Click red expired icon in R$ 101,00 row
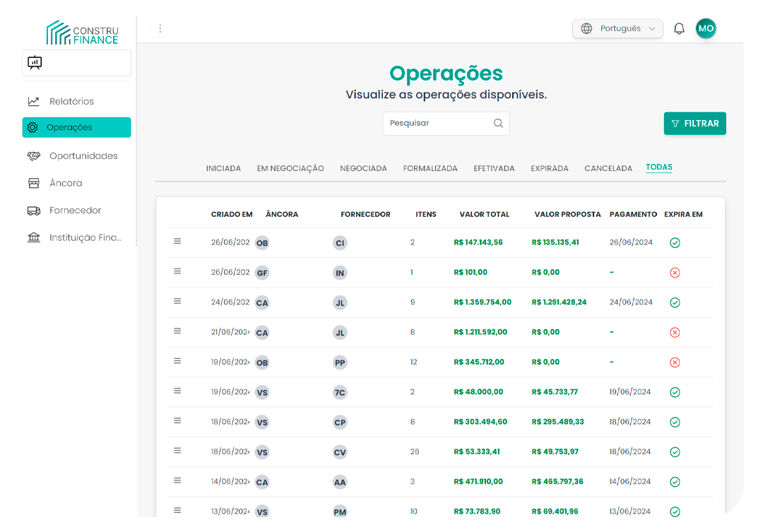 [x=675, y=273]
